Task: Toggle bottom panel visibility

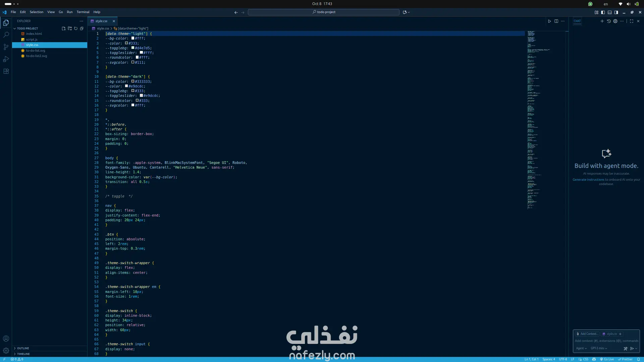Action: point(609,12)
